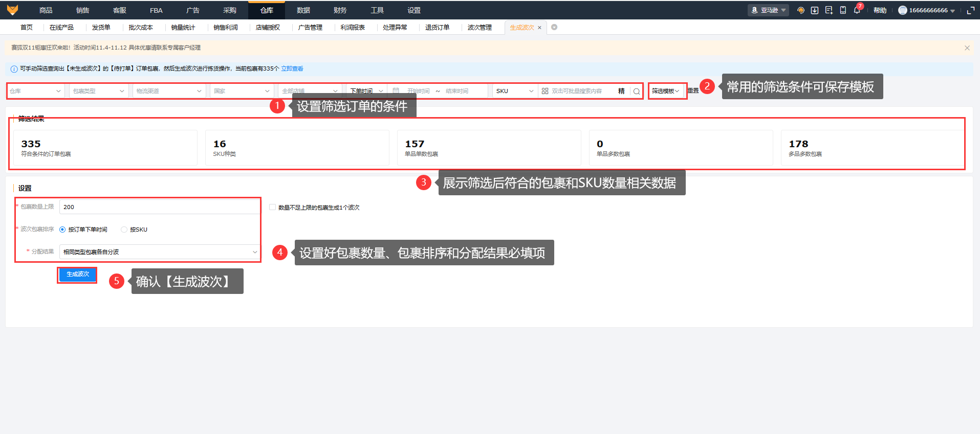Click the fox logo icon
Screen dimensions: 980x434
point(12,10)
